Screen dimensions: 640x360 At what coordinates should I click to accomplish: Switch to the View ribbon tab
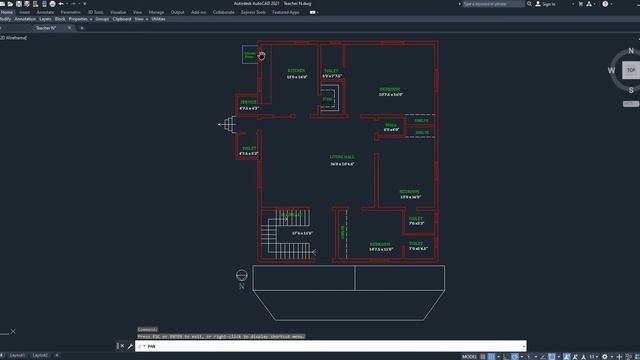137,12
